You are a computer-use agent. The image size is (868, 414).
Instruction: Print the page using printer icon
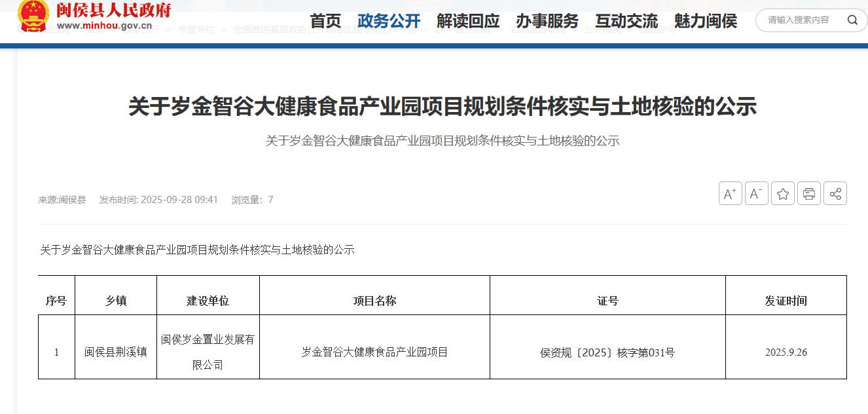pos(809,194)
